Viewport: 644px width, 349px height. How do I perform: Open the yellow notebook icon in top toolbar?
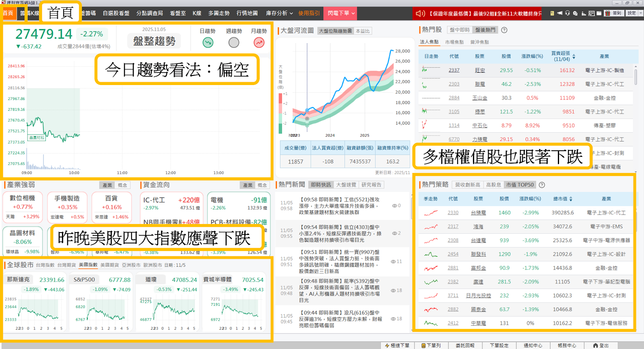[552, 13]
